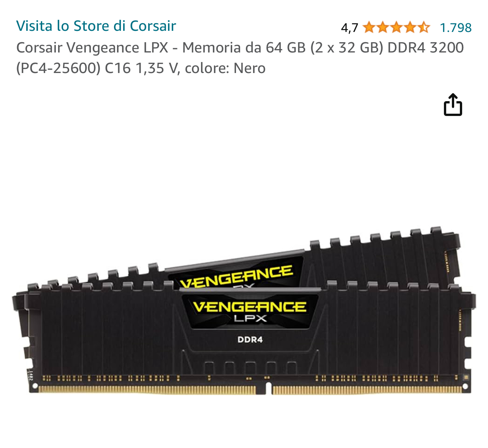
Task: Select the 4,7 rating score text
Action: 350,28
